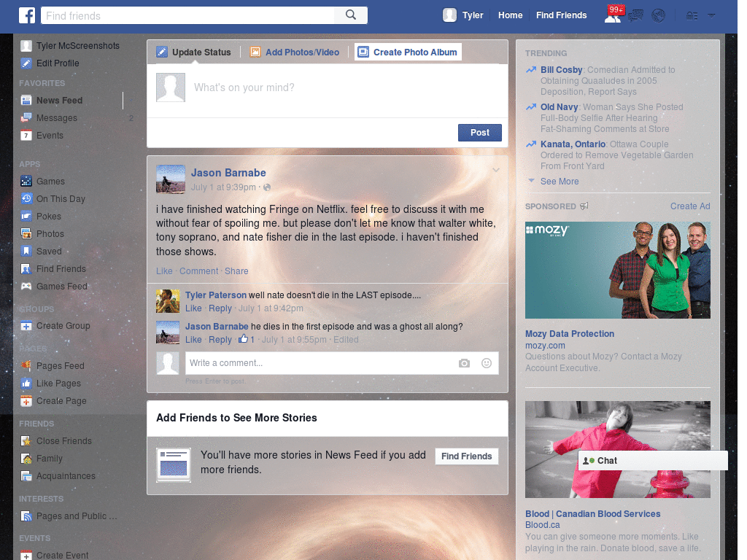The width and height of the screenshot is (747, 560).
Task: Open Pokes in the sidebar
Action: coord(46,216)
